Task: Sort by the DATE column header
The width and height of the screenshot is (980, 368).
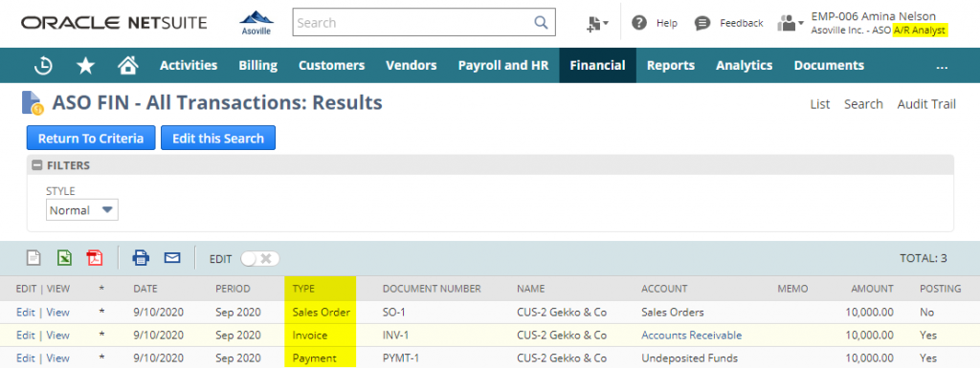Action: (145, 289)
